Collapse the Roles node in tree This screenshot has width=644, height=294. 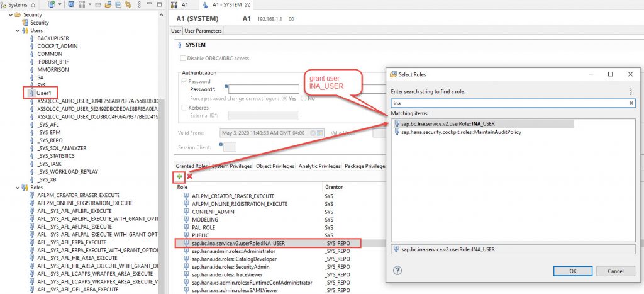pos(17,188)
